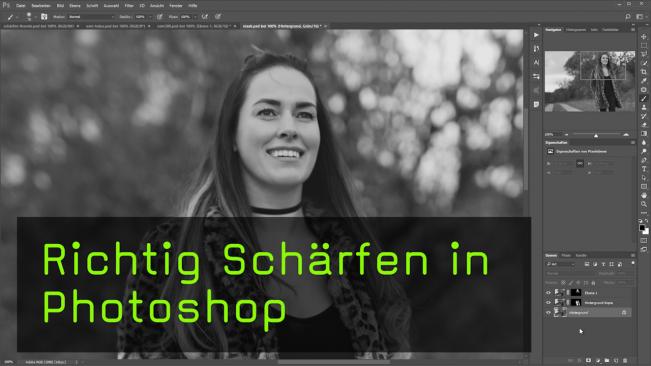
Task: Filter layers by type layers icon
Action: tap(603, 264)
